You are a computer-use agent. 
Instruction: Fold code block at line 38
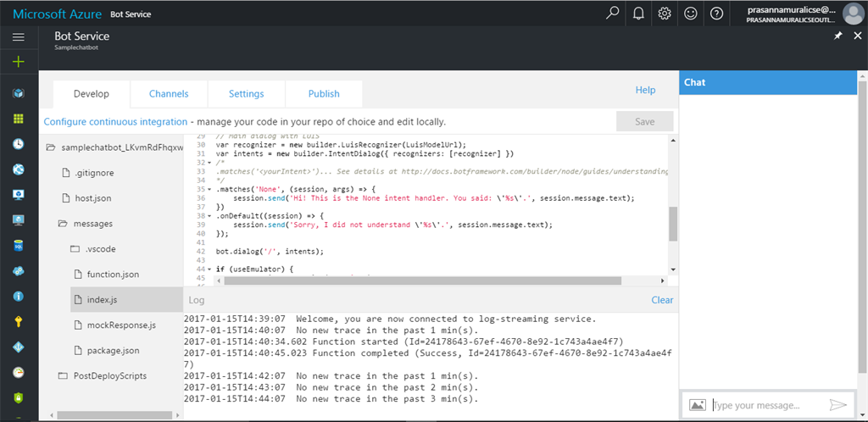(209, 215)
